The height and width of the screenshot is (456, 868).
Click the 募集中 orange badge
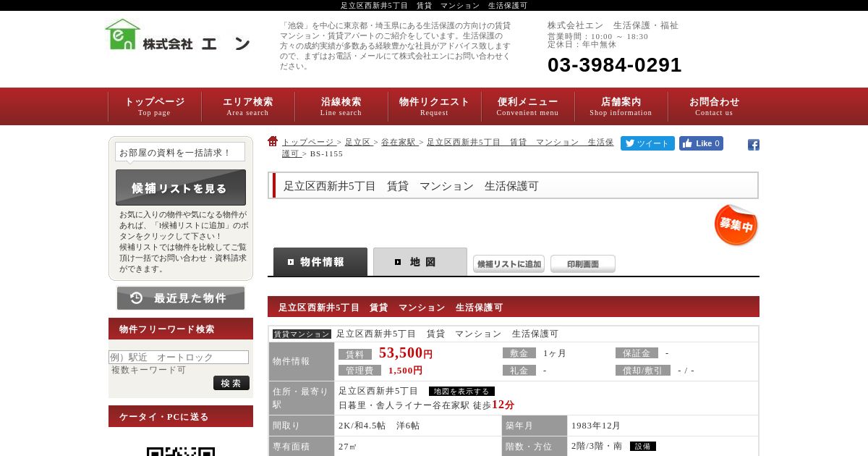[x=736, y=225]
